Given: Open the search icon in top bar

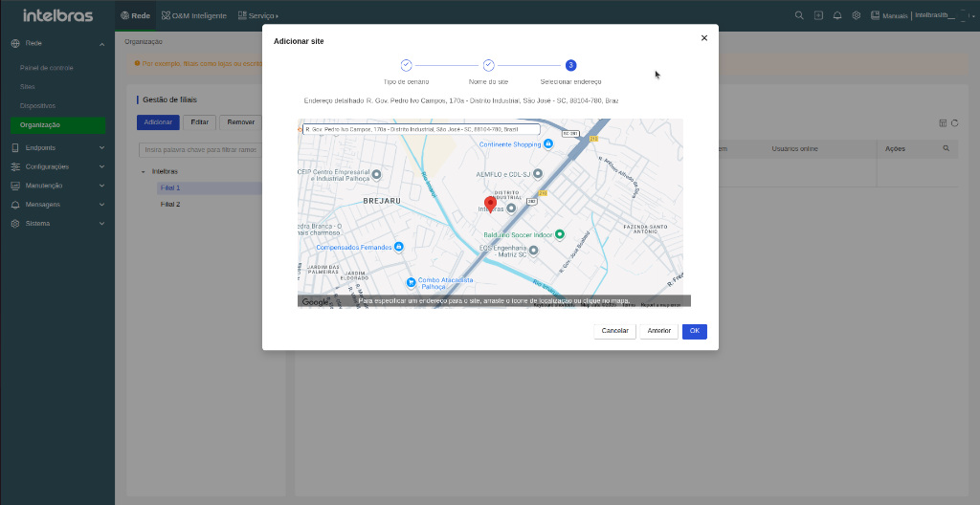Looking at the screenshot, I should (799, 15).
